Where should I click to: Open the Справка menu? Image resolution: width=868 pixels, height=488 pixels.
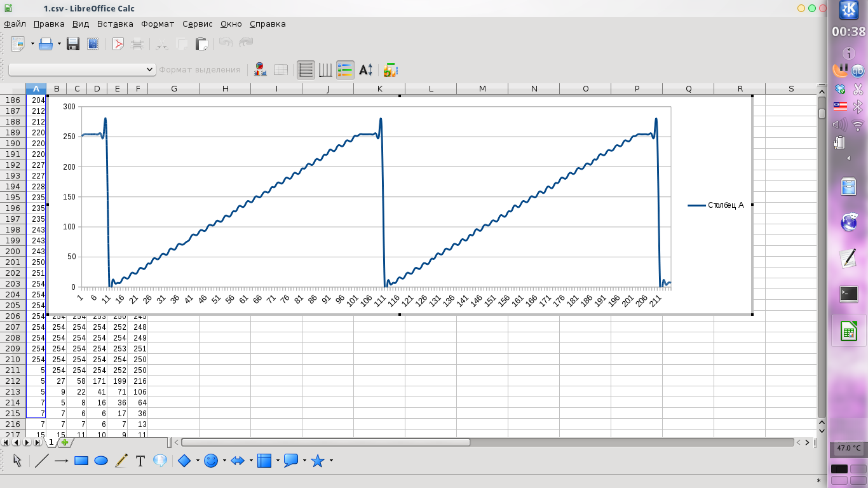tap(268, 24)
